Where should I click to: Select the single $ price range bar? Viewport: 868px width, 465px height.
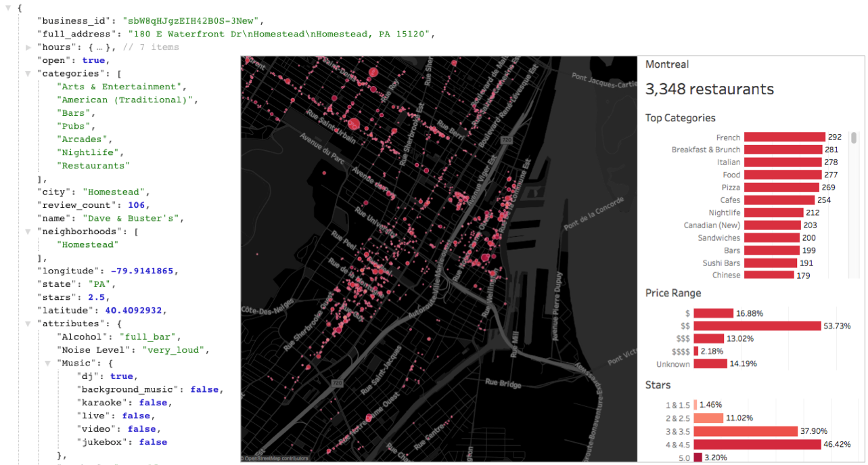[x=714, y=313]
